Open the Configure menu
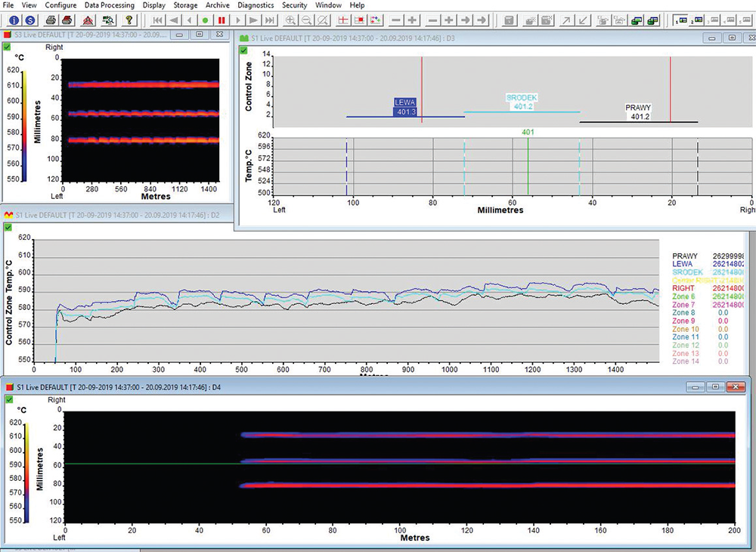The image size is (756, 552). (60, 5)
